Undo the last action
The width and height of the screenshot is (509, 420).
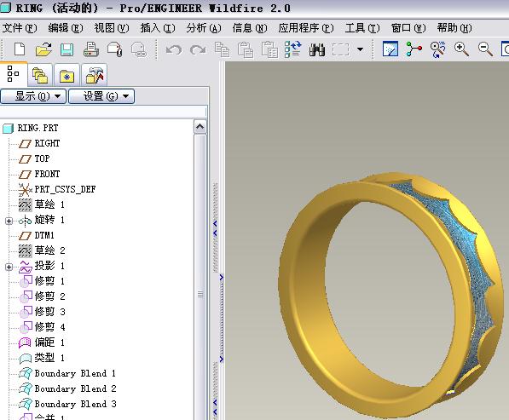[174, 50]
